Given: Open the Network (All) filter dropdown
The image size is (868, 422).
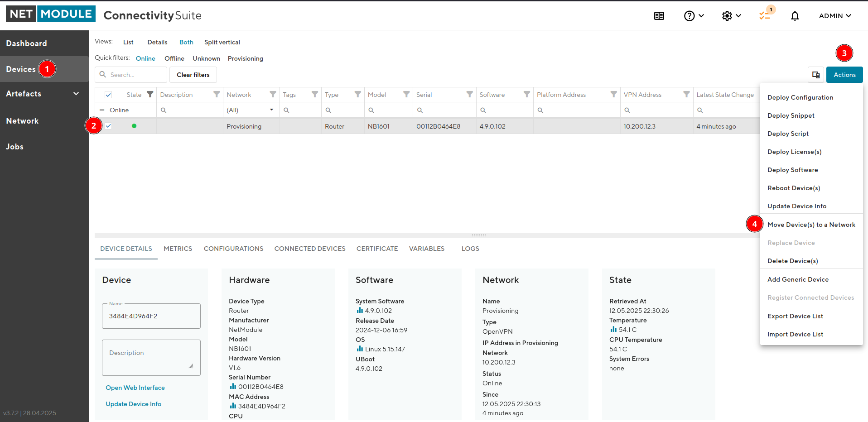Looking at the screenshot, I should pyautogui.click(x=251, y=110).
